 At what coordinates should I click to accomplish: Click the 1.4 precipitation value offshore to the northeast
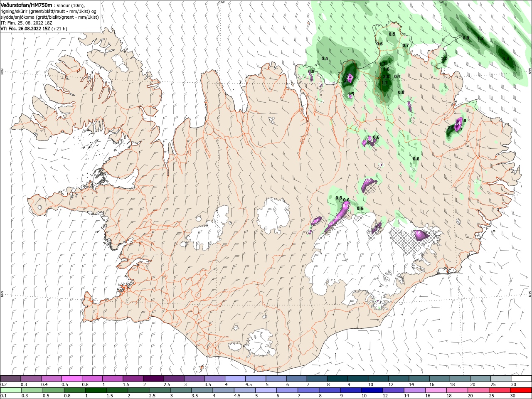point(506,59)
